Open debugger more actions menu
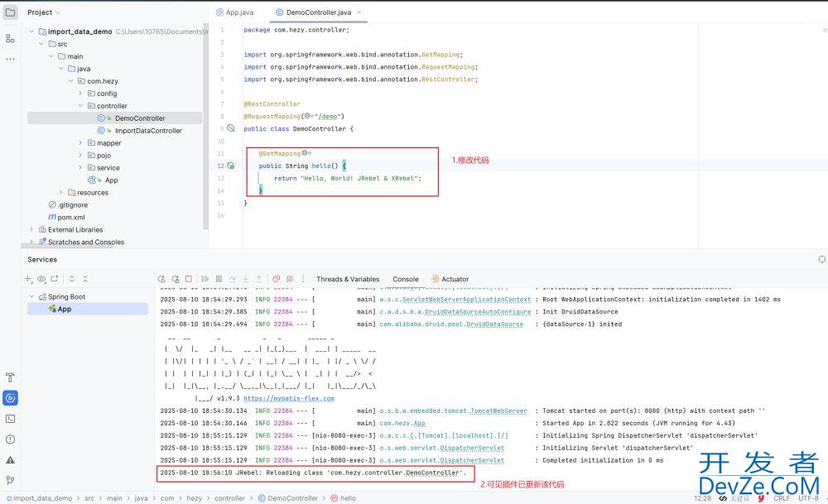 pyautogui.click(x=303, y=279)
